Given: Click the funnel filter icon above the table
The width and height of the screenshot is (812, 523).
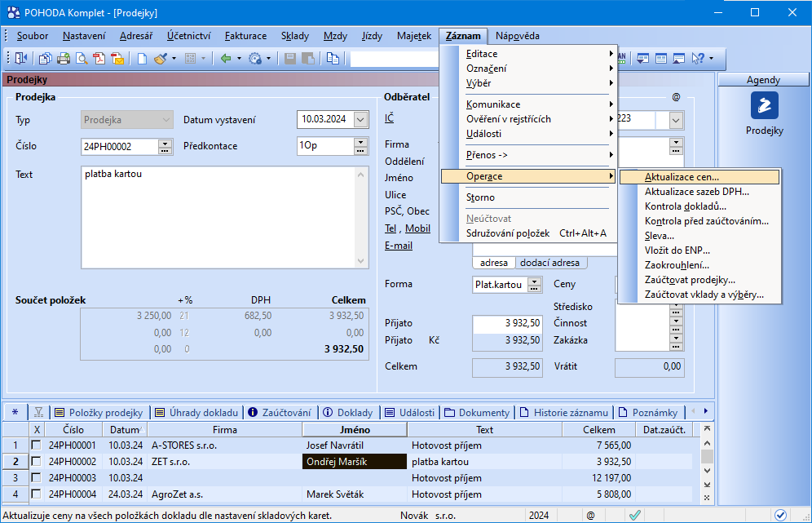Looking at the screenshot, I should point(38,412).
